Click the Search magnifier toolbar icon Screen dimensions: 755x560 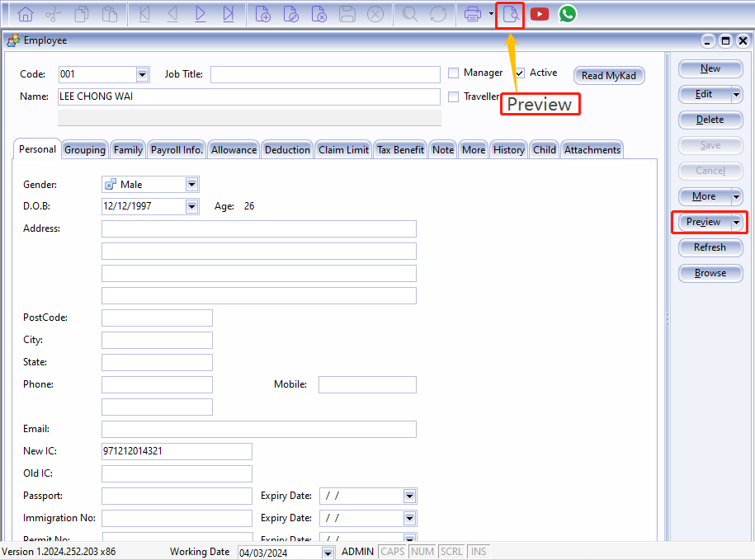pos(409,13)
